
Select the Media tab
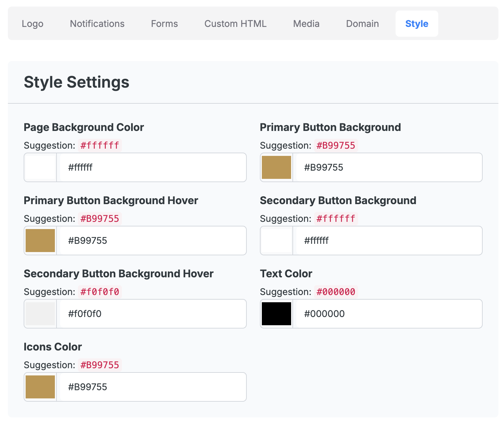306,24
